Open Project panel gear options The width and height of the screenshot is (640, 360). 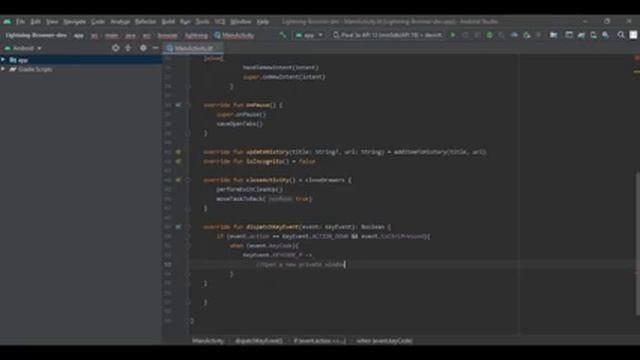143,48
